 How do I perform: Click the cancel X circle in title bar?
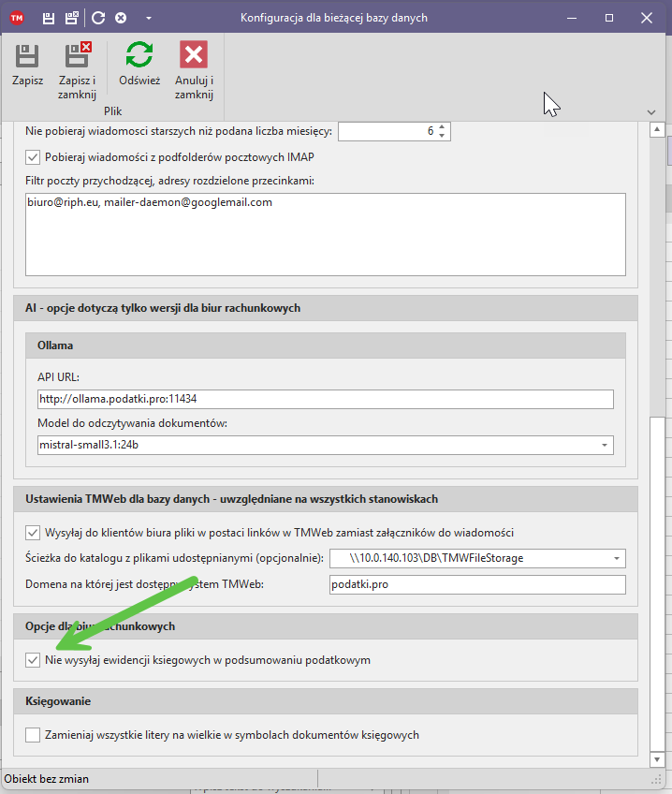point(121,18)
